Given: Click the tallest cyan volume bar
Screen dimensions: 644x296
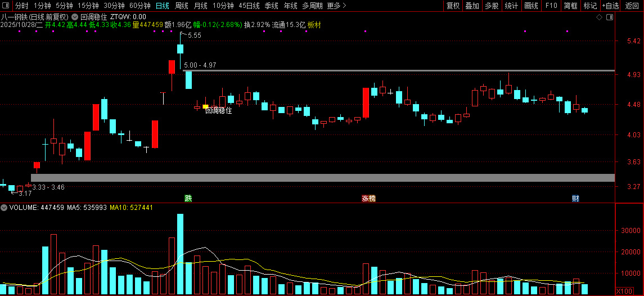Looking at the screenshot, I should pyautogui.click(x=180, y=254).
